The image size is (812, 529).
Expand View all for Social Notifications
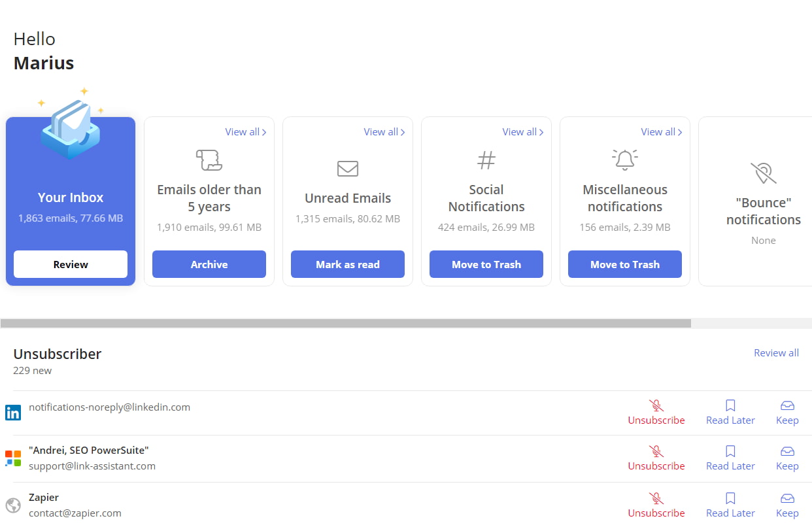click(522, 132)
